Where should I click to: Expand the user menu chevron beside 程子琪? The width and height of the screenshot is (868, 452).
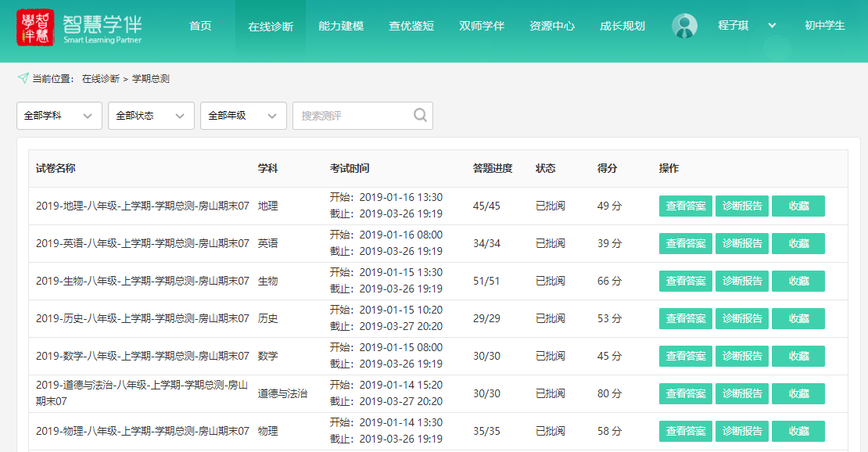point(772,26)
